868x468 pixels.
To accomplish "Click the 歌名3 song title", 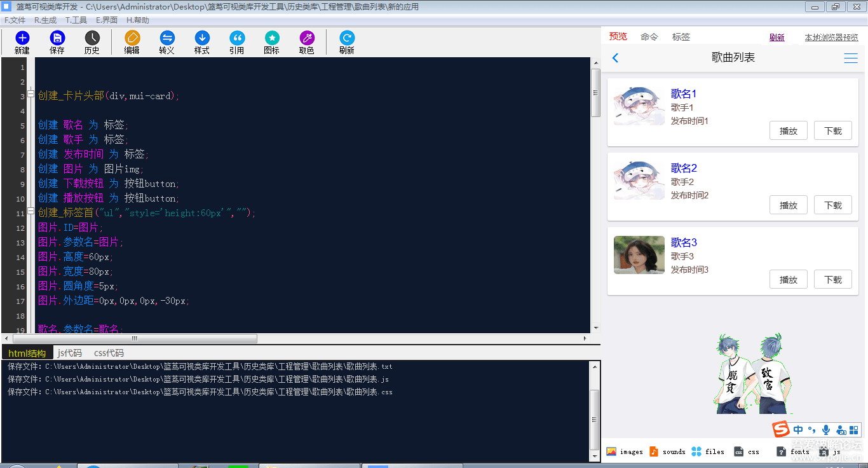I will tap(684, 243).
